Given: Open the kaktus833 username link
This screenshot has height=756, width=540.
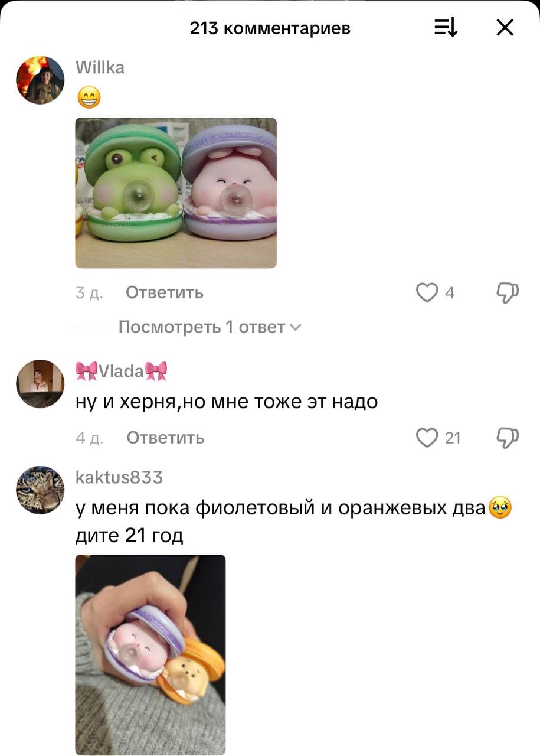Looking at the screenshot, I should (x=119, y=477).
